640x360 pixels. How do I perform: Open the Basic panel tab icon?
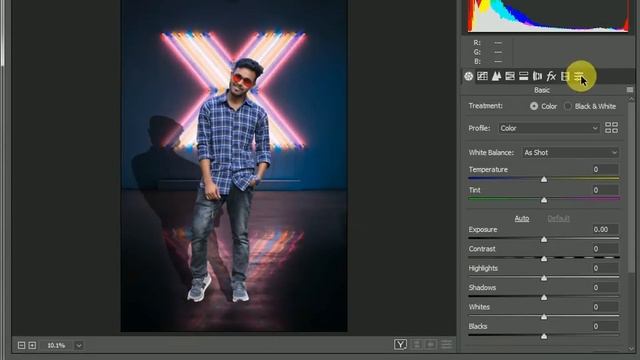[x=469, y=76]
